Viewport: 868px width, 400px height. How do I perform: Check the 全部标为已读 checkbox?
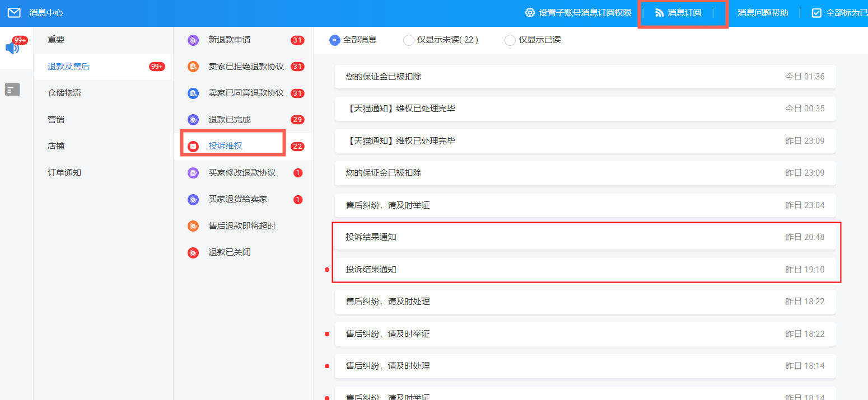817,13
